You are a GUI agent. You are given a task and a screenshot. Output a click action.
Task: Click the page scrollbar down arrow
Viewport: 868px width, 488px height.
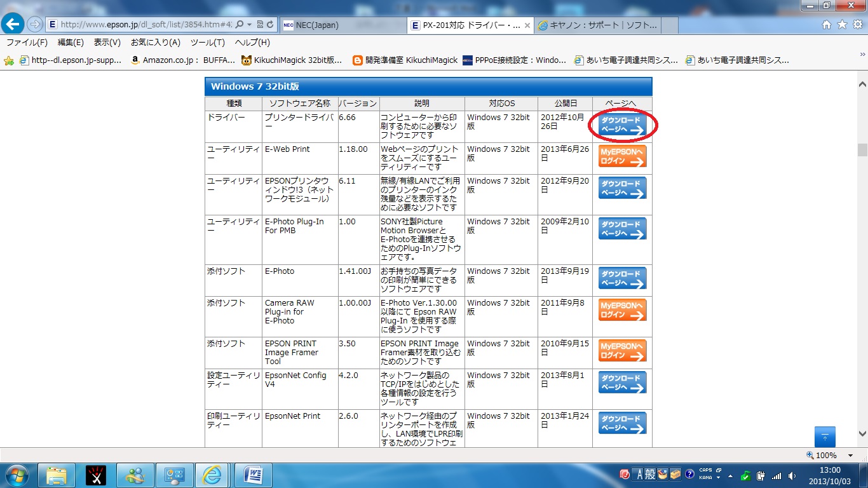pos(862,434)
